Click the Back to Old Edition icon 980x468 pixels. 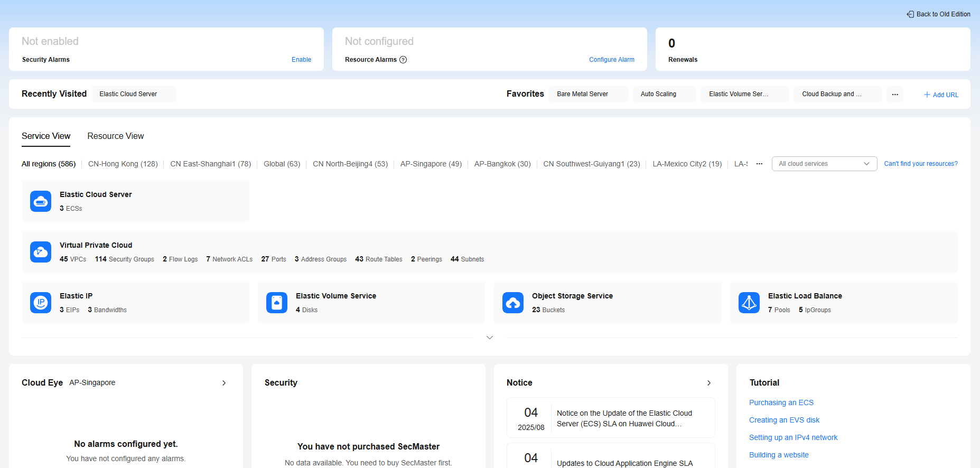pos(910,14)
